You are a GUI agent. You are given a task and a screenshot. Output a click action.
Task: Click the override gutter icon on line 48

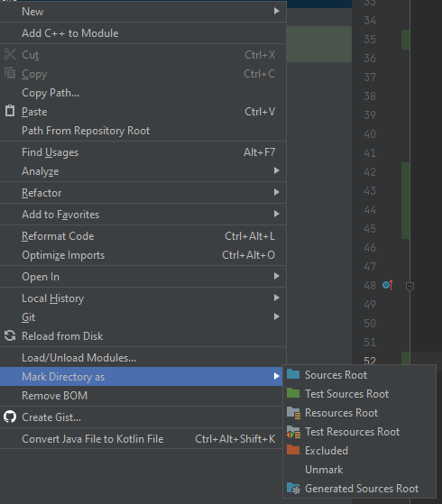coord(388,285)
